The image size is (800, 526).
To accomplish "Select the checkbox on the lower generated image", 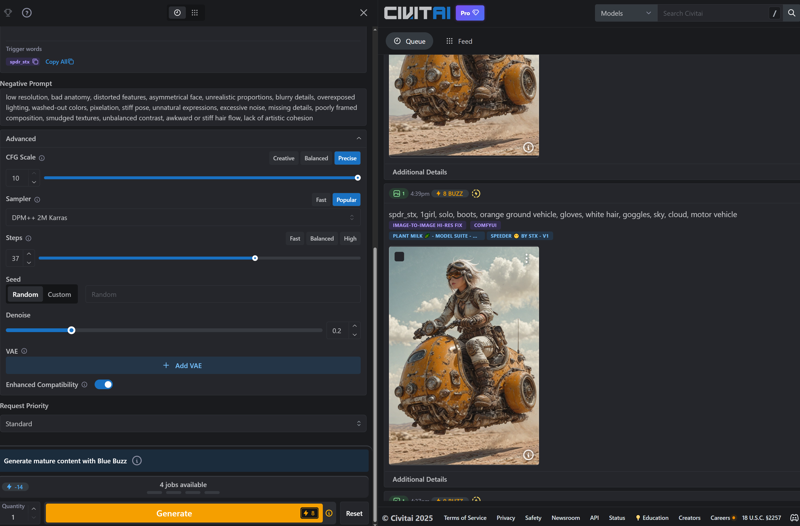I will [399, 257].
